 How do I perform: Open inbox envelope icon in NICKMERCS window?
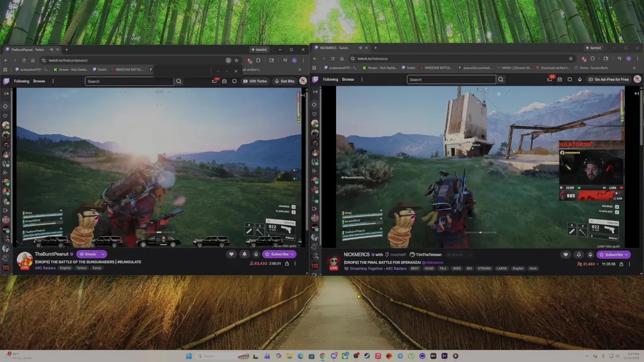tap(559, 79)
